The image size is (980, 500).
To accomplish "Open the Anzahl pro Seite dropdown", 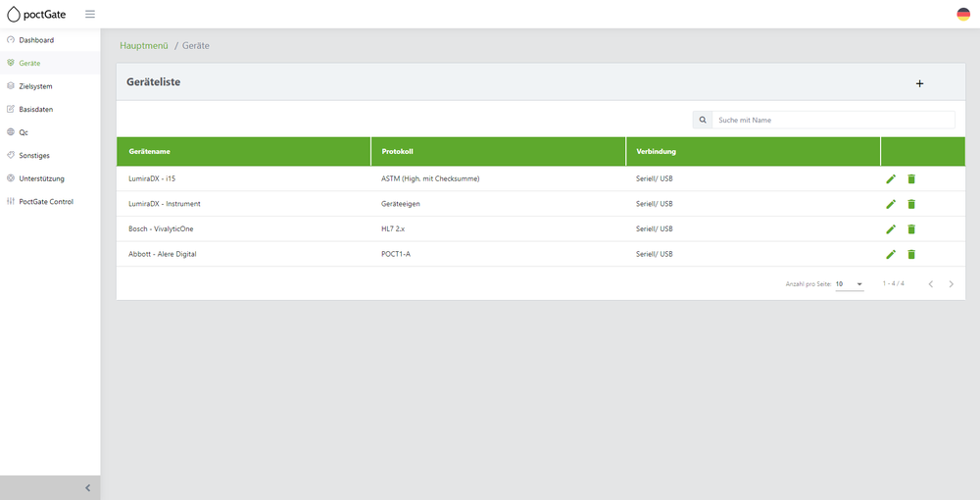I will (850, 283).
